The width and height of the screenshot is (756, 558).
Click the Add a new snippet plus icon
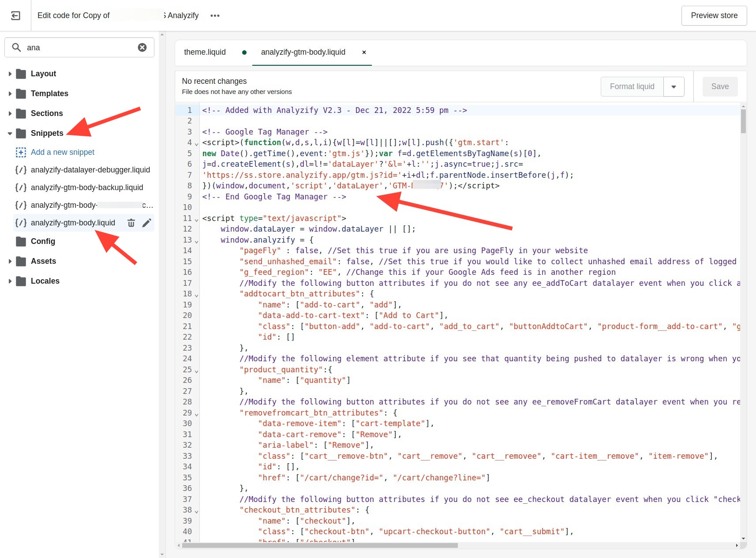pos(21,152)
